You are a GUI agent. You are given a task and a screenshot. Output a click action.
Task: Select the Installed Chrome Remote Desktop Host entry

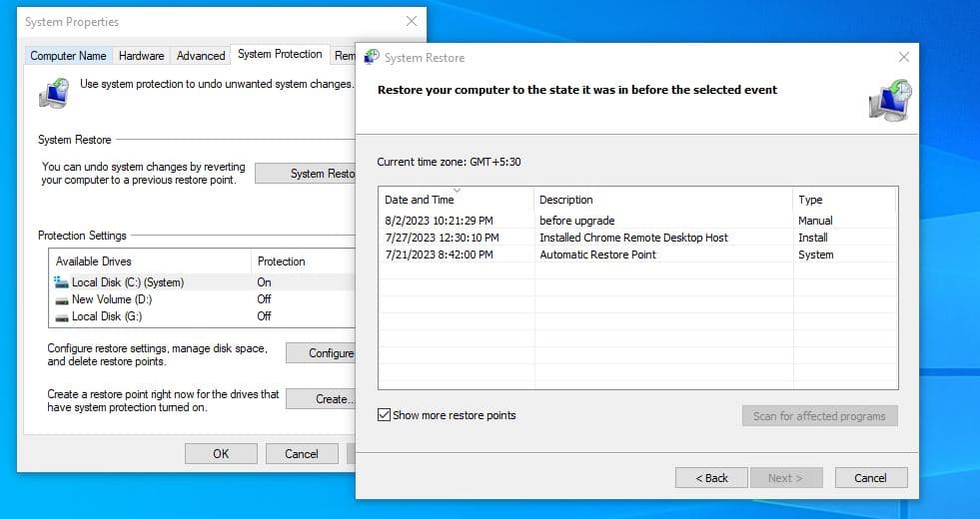(x=633, y=238)
